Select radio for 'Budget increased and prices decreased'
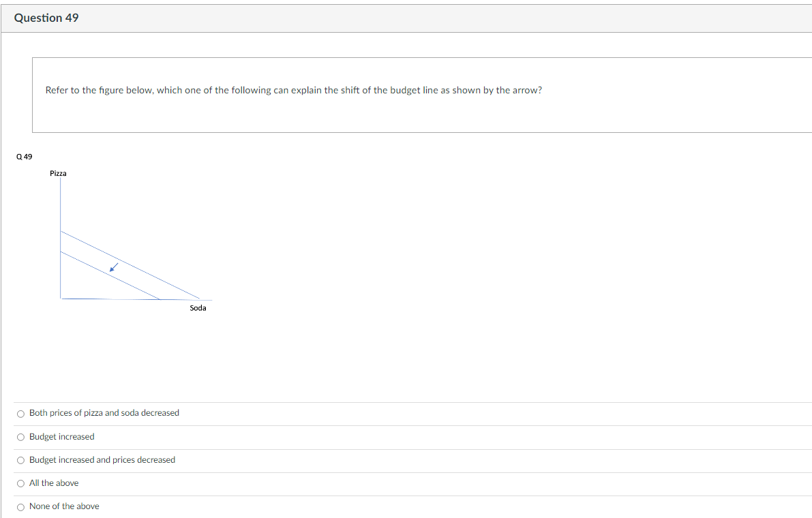812x518 pixels. point(20,461)
